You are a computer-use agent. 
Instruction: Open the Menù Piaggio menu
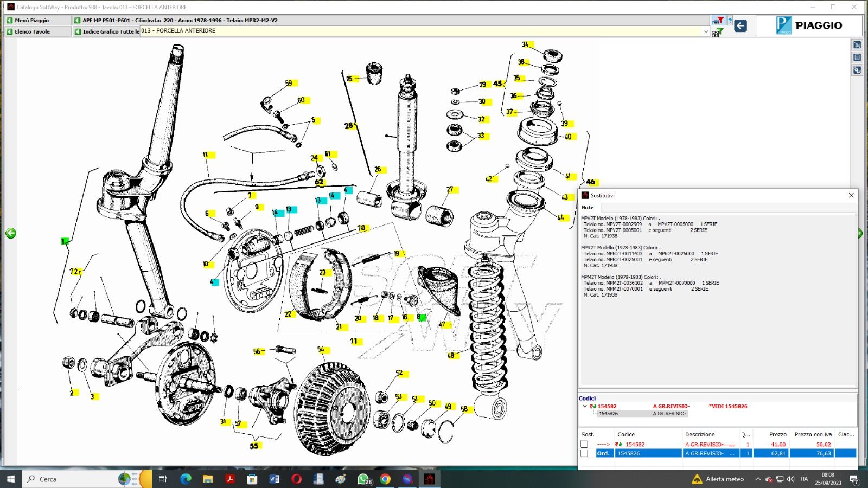coord(31,20)
